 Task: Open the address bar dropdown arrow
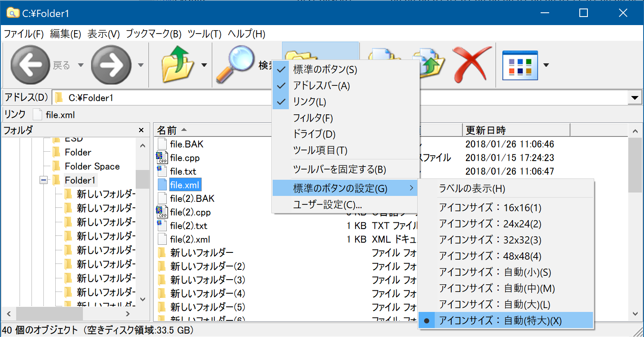(634, 98)
